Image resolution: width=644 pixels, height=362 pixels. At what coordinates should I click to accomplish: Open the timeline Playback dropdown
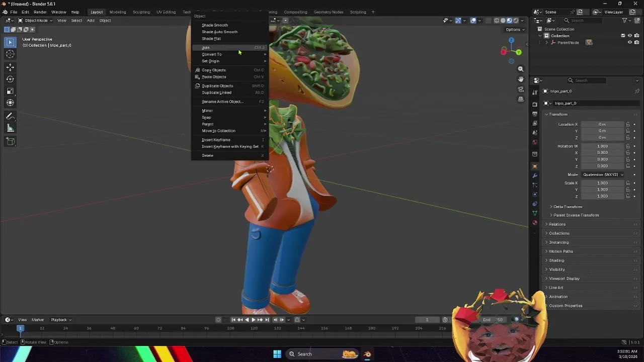tap(61, 320)
